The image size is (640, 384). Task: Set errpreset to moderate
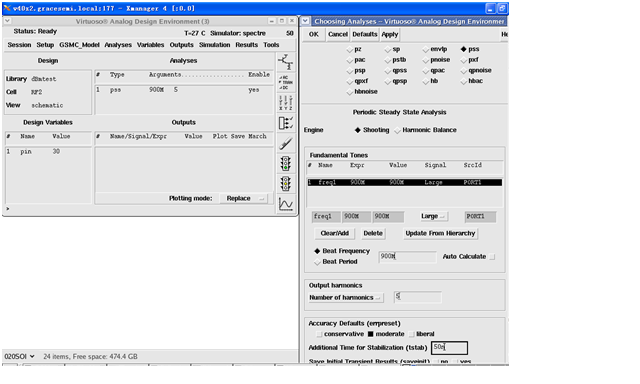[x=370, y=334]
